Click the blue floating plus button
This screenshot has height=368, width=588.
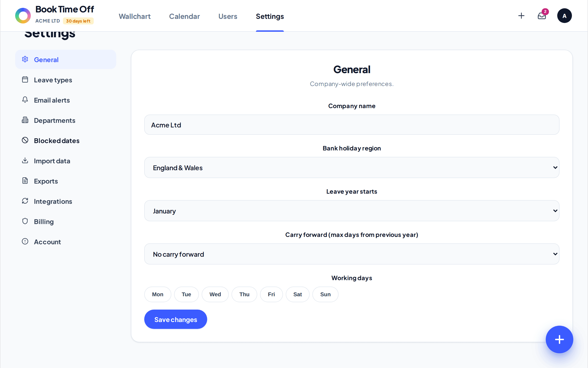click(x=559, y=339)
